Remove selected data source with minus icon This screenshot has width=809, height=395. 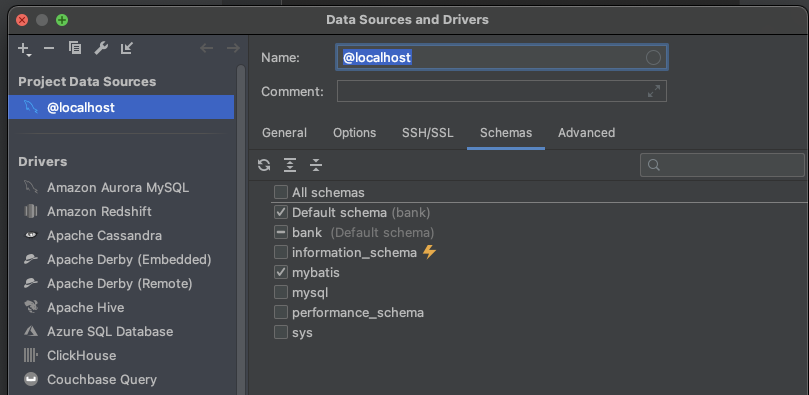[x=49, y=48]
